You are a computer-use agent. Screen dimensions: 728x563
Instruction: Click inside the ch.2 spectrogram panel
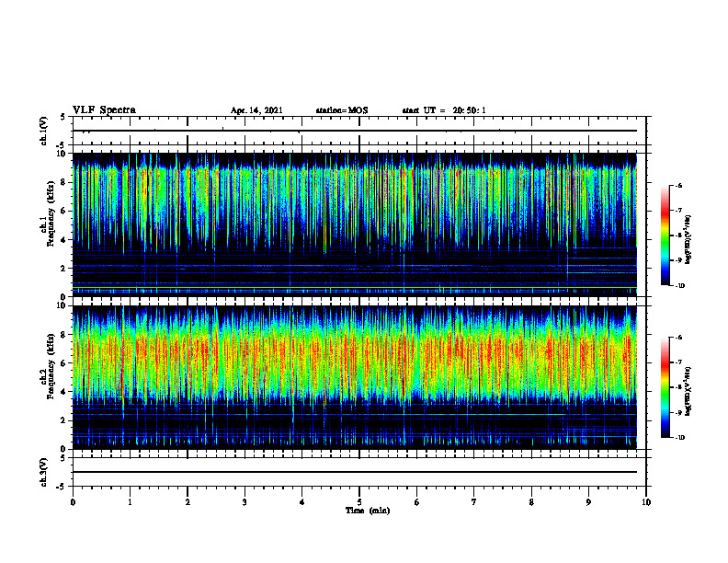click(355, 377)
